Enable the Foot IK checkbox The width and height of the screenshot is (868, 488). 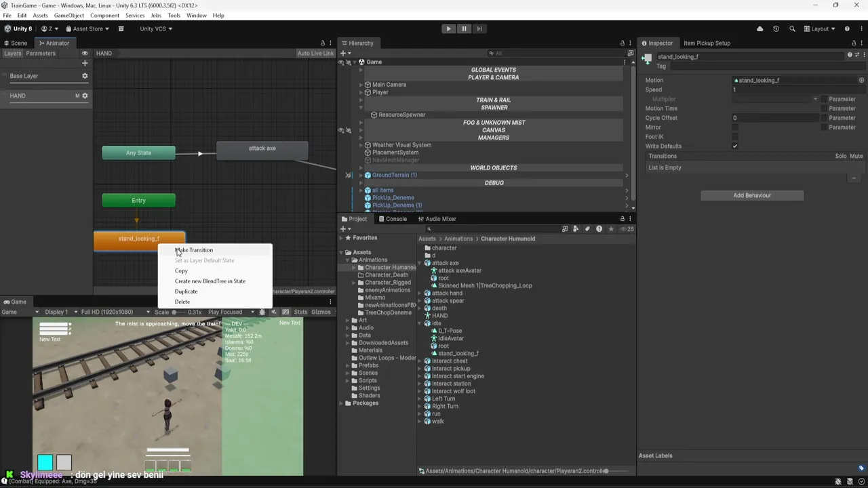735,137
